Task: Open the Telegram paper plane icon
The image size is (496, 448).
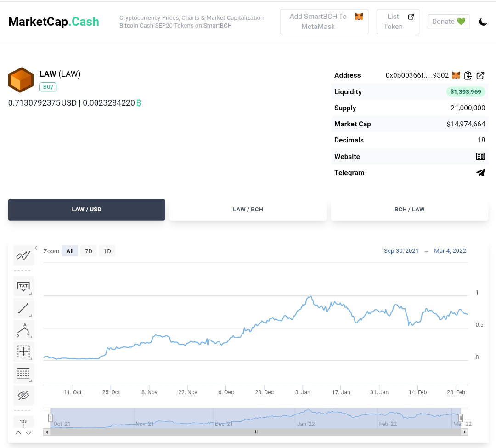Action: pyautogui.click(x=480, y=172)
